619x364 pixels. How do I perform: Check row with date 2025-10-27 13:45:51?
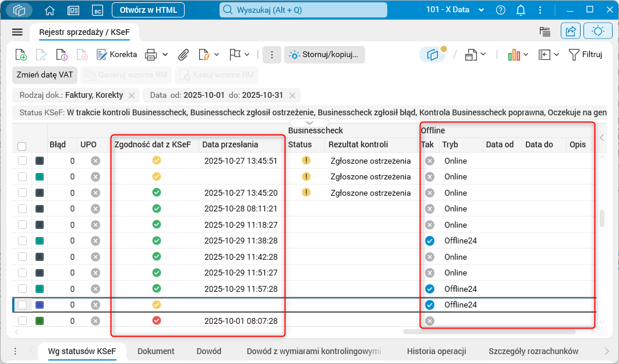[22, 161]
